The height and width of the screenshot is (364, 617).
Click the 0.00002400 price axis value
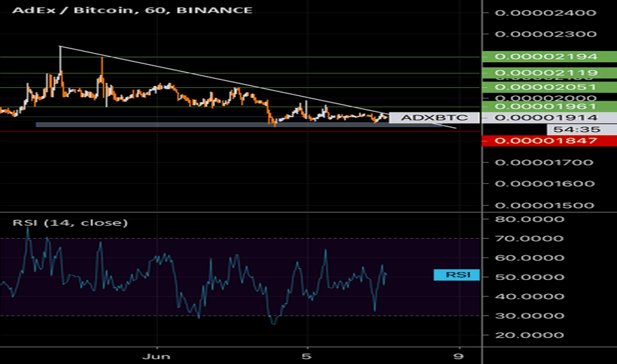pos(546,13)
